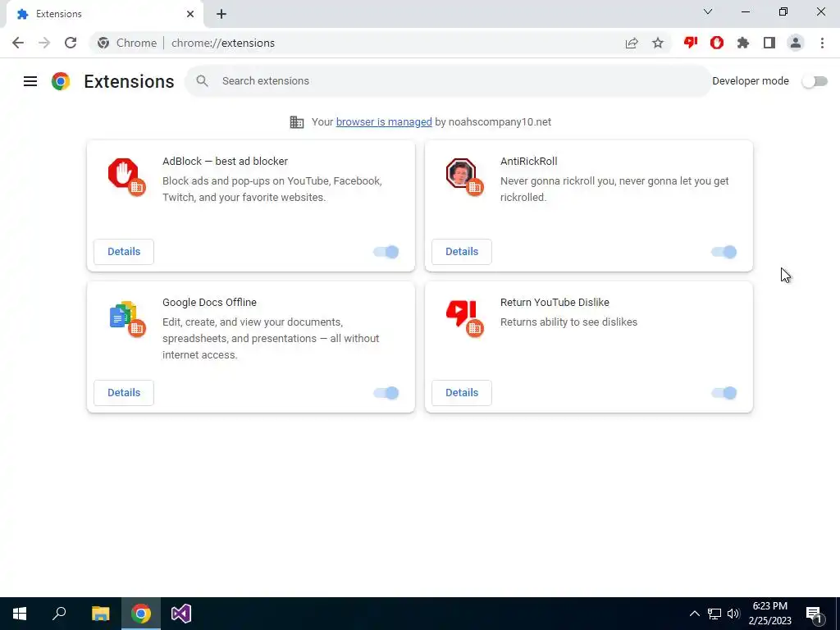Click the Search extensions input field
The image size is (840, 630).
tap(448, 81)
